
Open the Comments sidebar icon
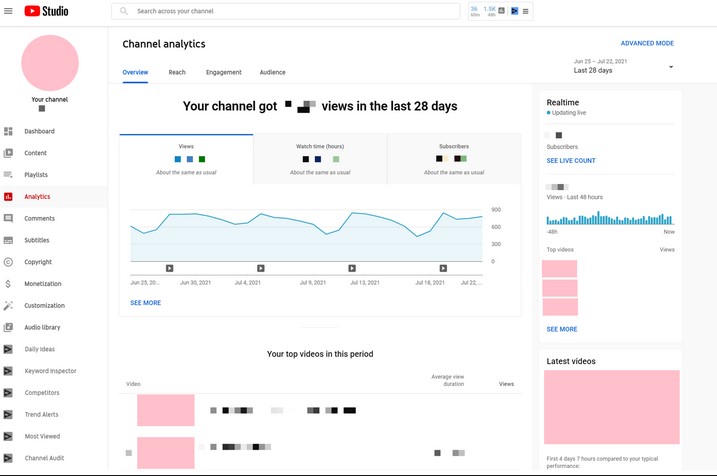pos(8,219)
